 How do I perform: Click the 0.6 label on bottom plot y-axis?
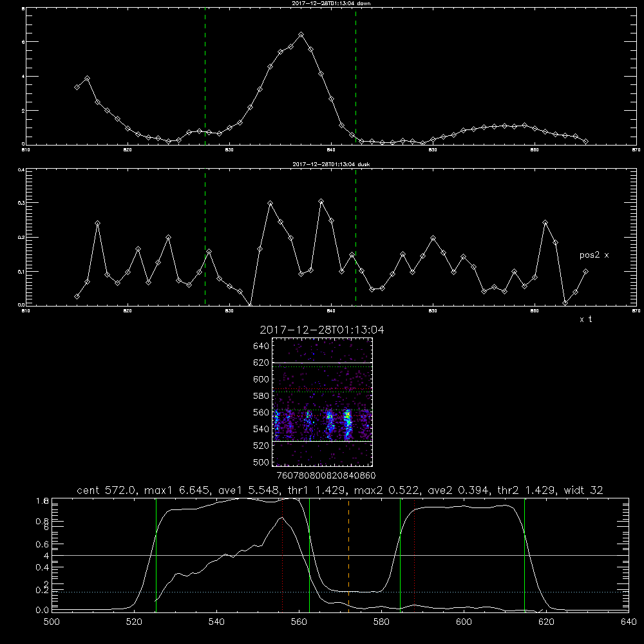pos(43,544)
